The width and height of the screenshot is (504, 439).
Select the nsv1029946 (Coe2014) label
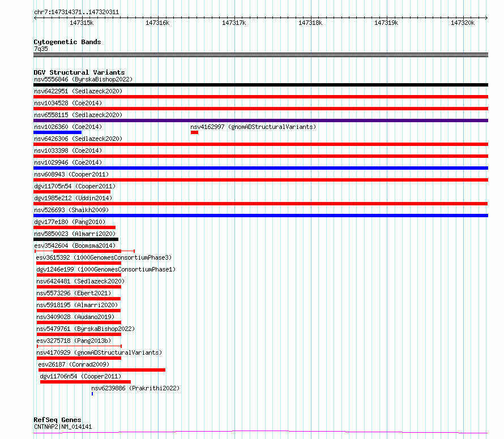68,162
